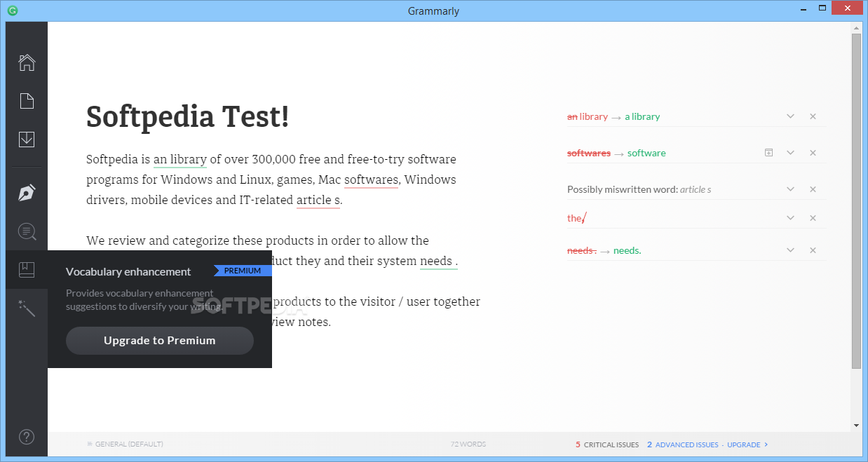Expand the 'softwares' suggestion card
Screen dimensions: 868x462
pyautogui.click(x=790, y=153)
